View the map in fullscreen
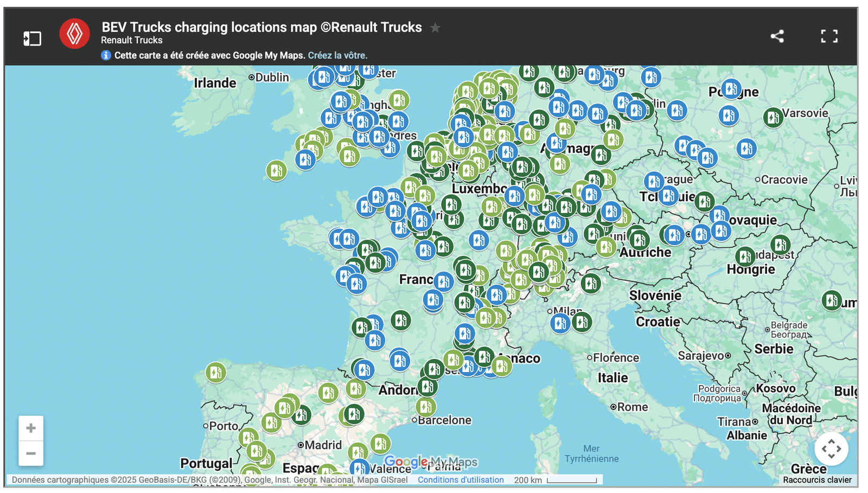The width and height of the screenshot is (868, 493). [828, 36]
